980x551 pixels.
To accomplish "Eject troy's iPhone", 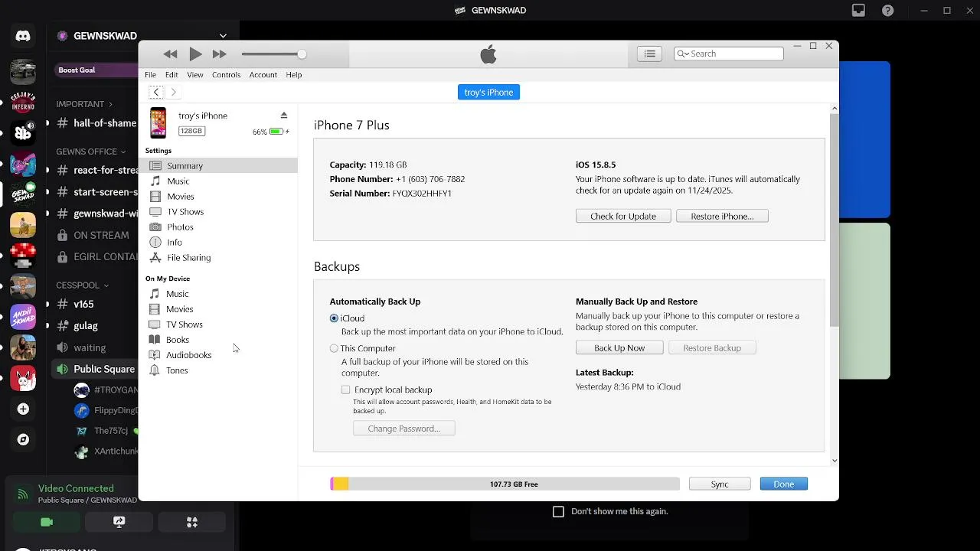I will pos(284,116).
